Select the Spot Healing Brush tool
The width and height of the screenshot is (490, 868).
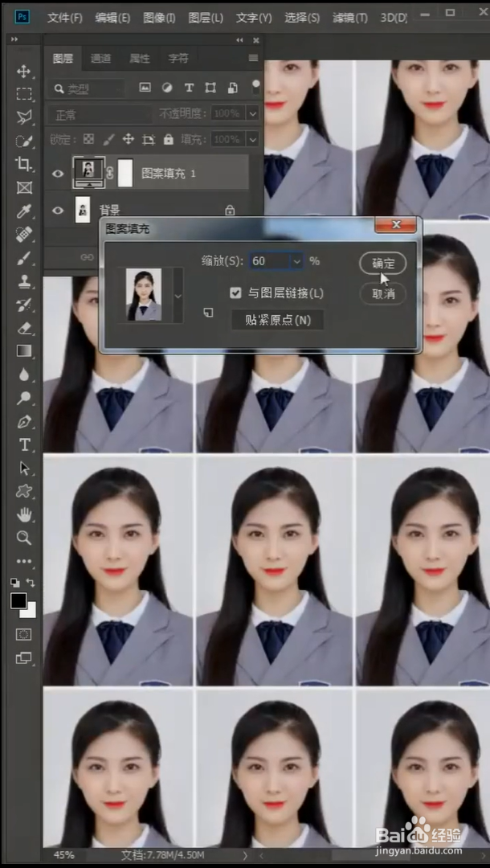[x=24, y=234]
